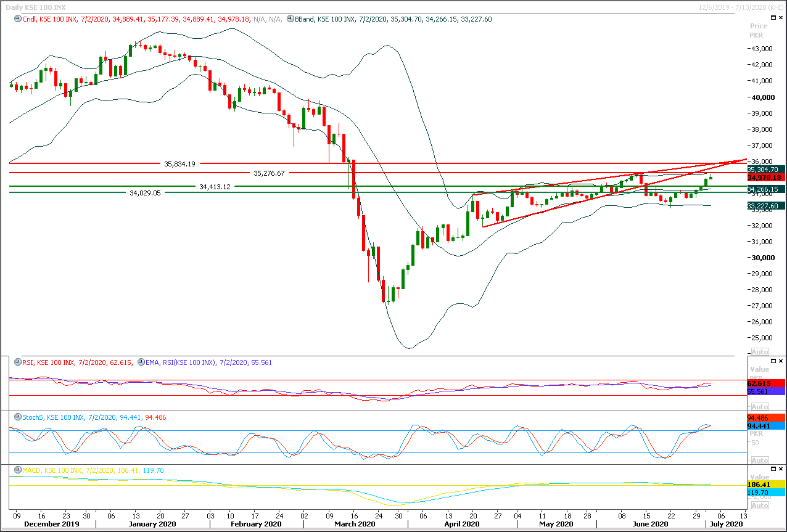Screen dimensions: 787x532
Task: Toggle Auto scaling on the RSI pane
Action: click(x=759, y=407)
